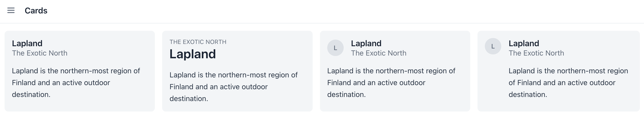This screenshot has height=122, width=644.
Task: Click the word "destination." in the third card
Action: [x=346, y=94]
